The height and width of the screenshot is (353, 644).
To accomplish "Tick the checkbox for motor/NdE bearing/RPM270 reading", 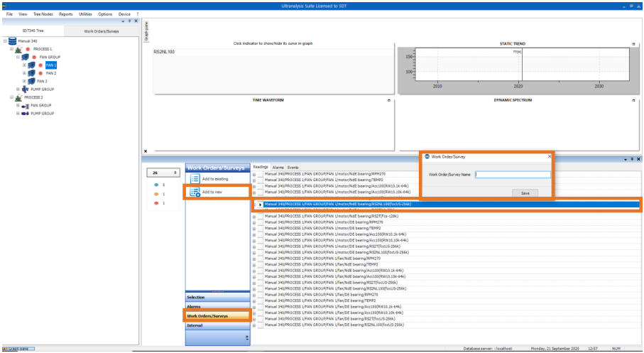I will point(260,174).
